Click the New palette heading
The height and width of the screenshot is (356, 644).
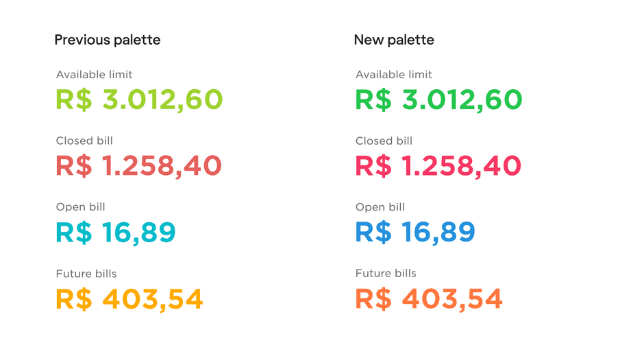(x=394, y=40)
